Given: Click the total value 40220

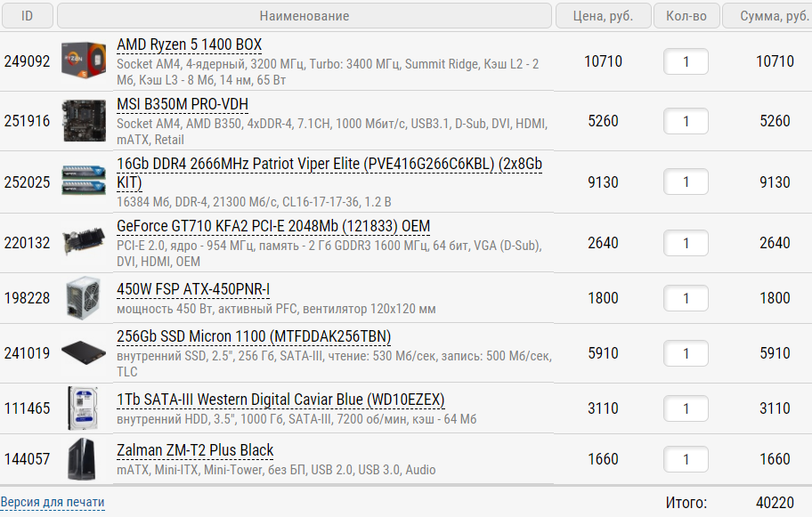Looking at the screenshot, I should coord(775,503).
